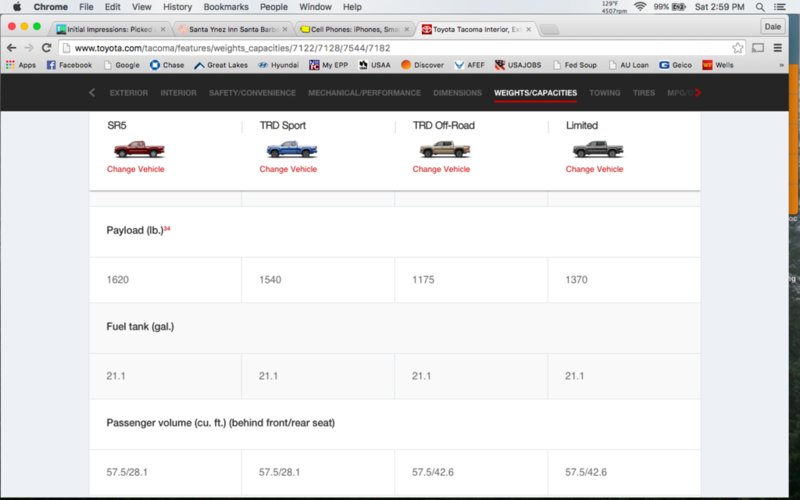Open Geico bookmark
The image size is (800, 500).
(676, 65)
